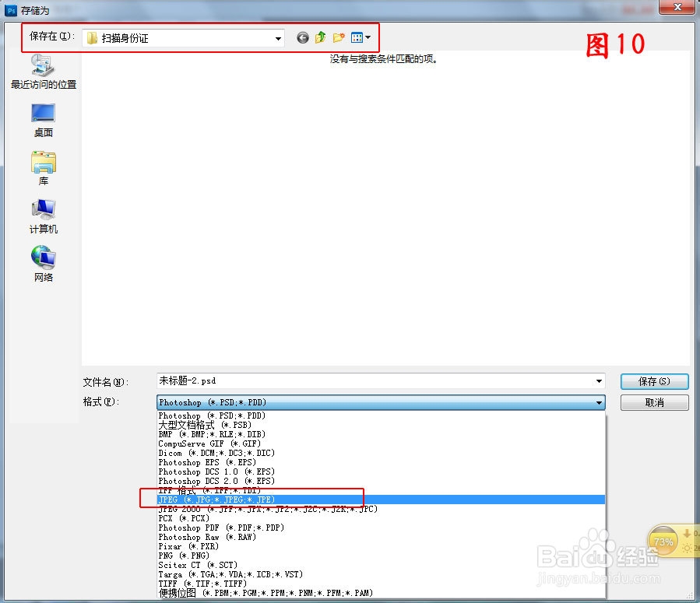Select Photoshop DCS 1.0 (*.EPS) format
The height and width of the screenshot is (603, 700).
[x=382, y=472]
